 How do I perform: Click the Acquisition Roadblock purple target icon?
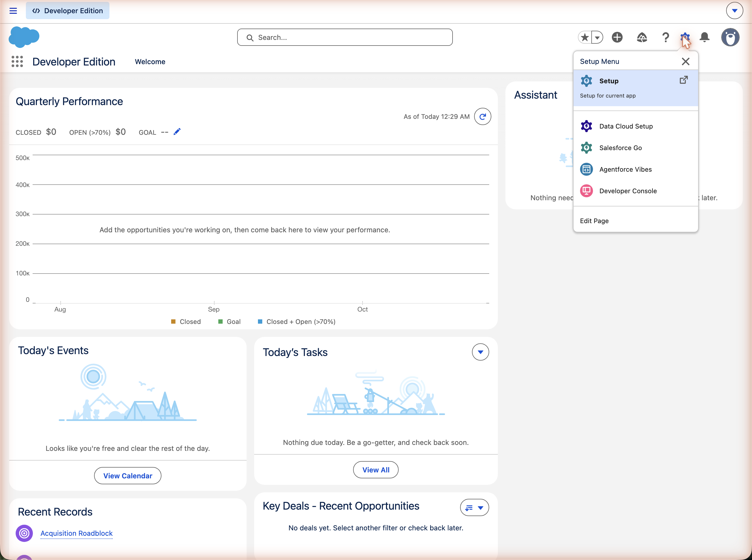[25, 534]
